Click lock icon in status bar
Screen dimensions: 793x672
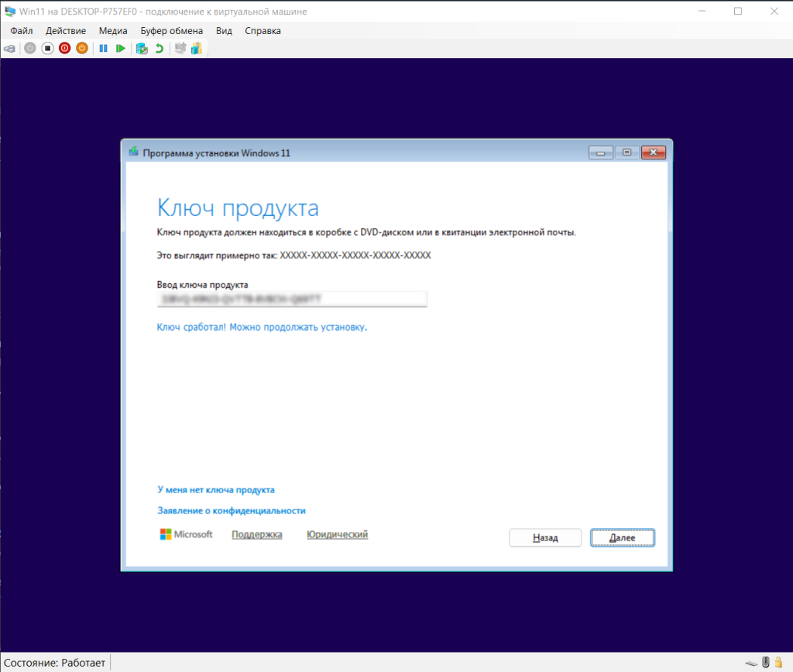coord(779,662)
